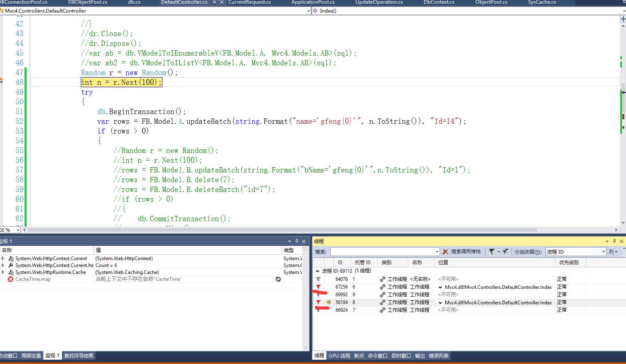Select the 监视 1 bottom tab

tap(52, 356)
